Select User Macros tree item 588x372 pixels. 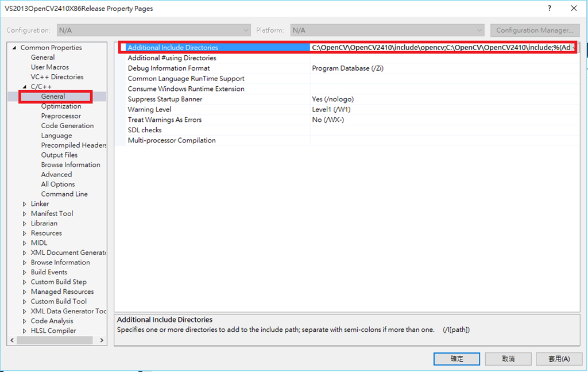tap(50, 67)
